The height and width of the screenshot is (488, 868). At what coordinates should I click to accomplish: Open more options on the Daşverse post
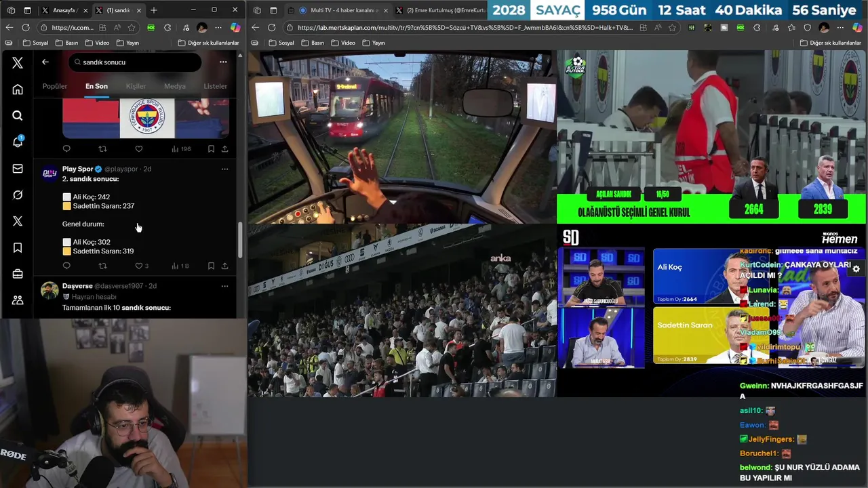click(224, 286)
